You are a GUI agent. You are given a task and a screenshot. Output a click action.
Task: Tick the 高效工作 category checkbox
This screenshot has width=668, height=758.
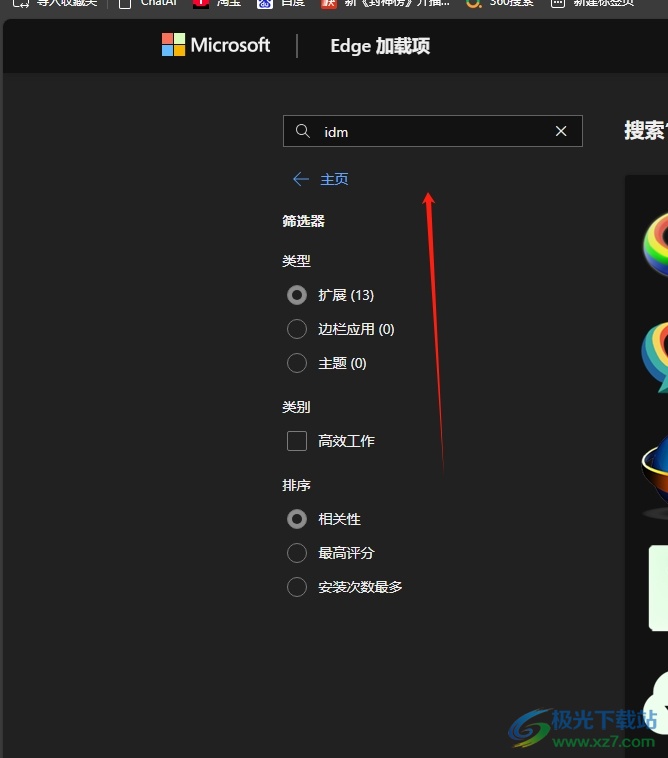point(297,440)
